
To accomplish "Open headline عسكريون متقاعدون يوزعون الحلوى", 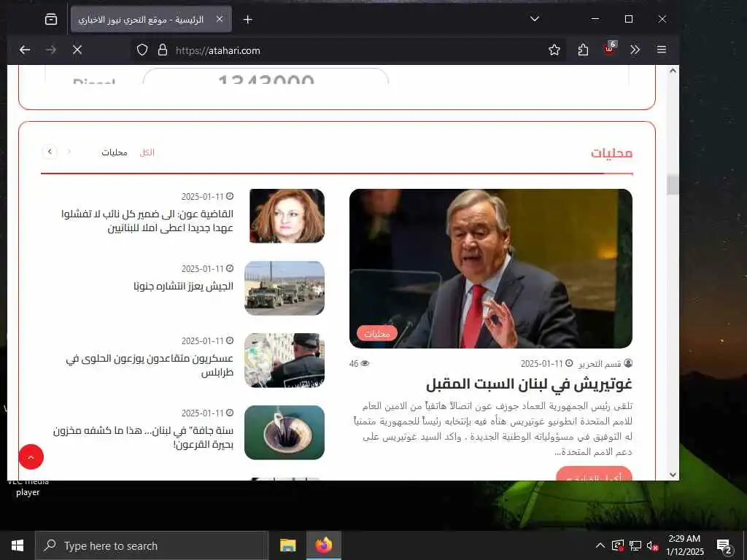I will (150, 365).
